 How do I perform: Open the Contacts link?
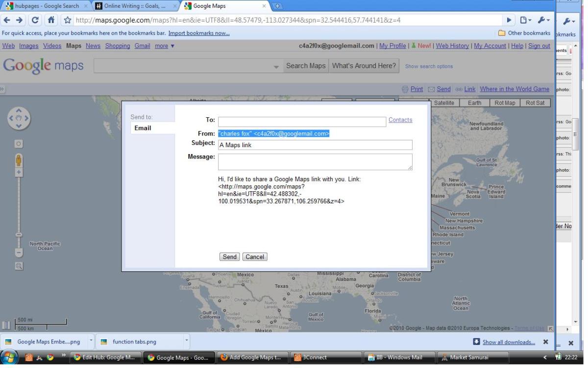(x=400, y=120)
